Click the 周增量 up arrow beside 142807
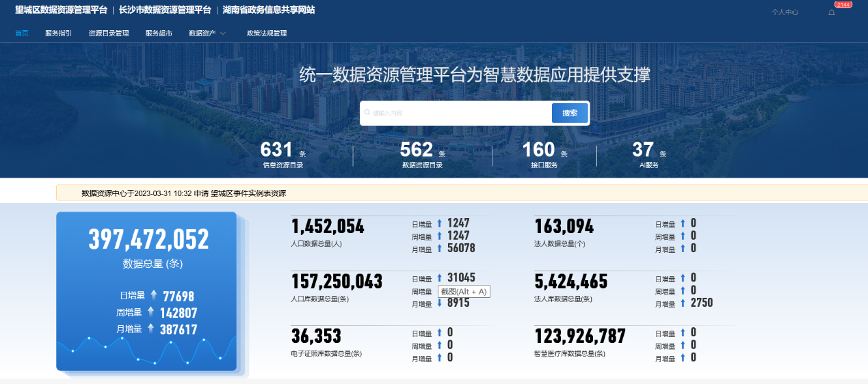Screen dimensions: 868x384 (150, 312)
